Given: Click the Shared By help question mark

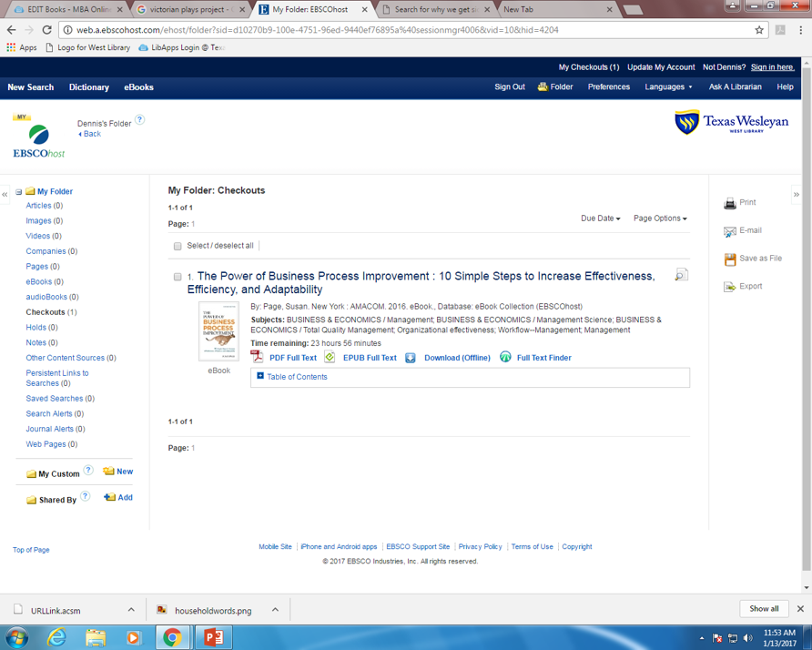Looking at the screenshot, I should pyautogui.click(x=86, y=495).
